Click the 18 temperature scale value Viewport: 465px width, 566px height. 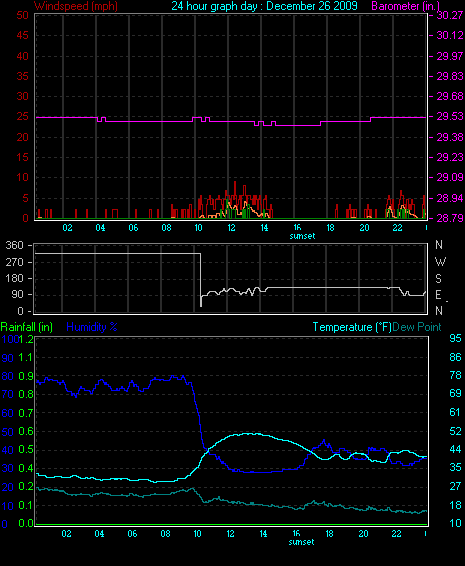click(455, 505)
